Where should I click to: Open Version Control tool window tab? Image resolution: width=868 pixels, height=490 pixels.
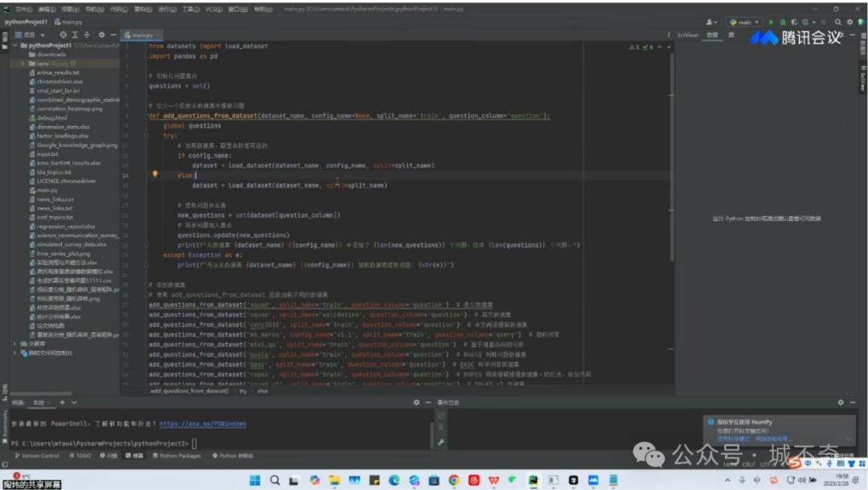(x=36, y=455)
